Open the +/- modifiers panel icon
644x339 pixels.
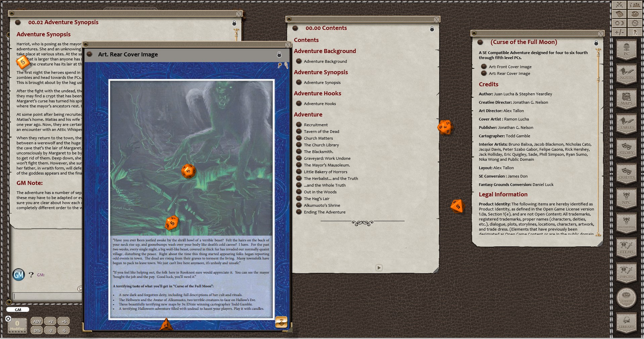pos(619,33)
